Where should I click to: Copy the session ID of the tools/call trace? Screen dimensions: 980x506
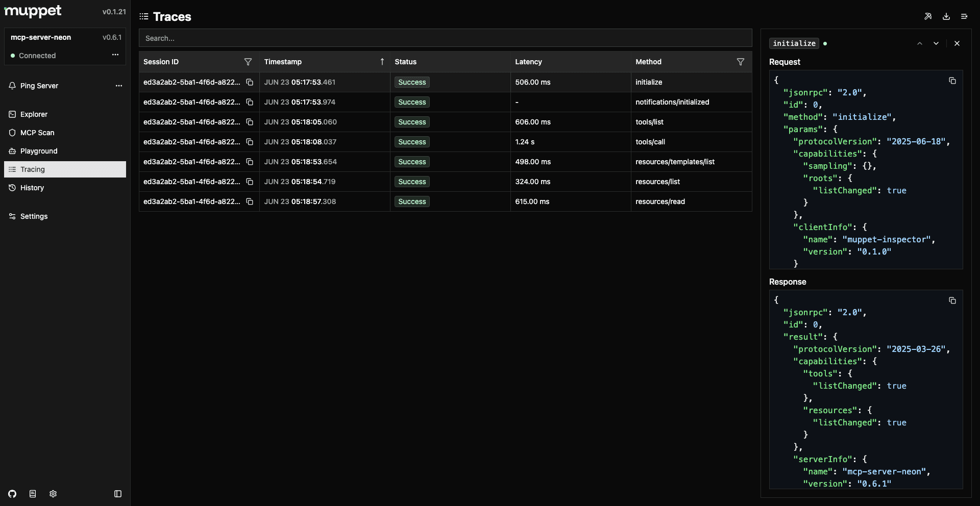pos(250,142)
